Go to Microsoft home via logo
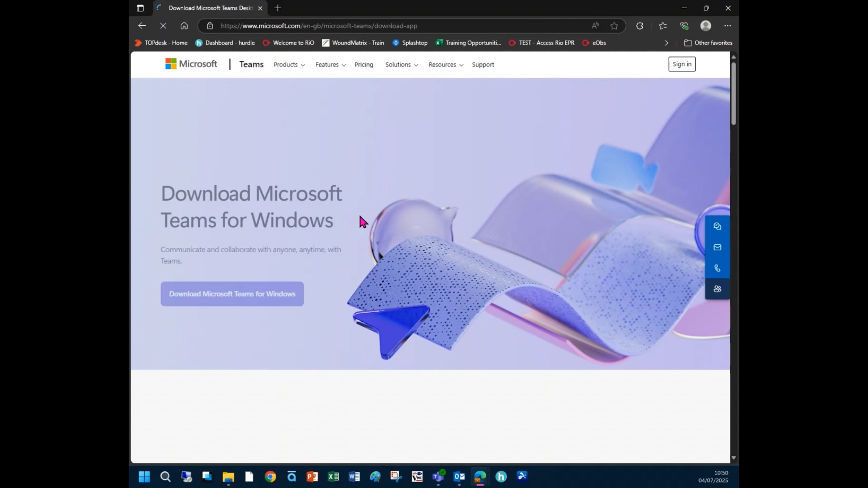The height and width of the screenshot is (488, 868). (x=191, y=64)
